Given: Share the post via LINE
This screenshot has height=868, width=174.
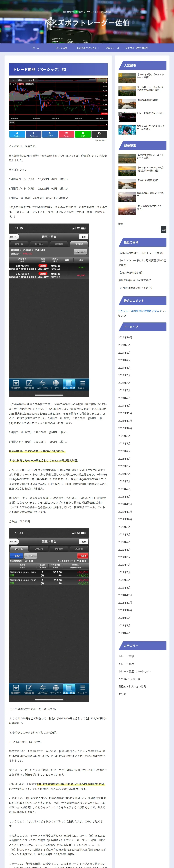Looking at the screenshot, I should pos(83,134).
